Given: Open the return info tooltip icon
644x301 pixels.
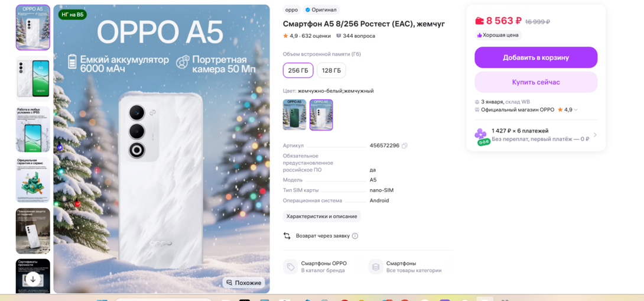Looking at the screenshot, I should pos(355,236).
